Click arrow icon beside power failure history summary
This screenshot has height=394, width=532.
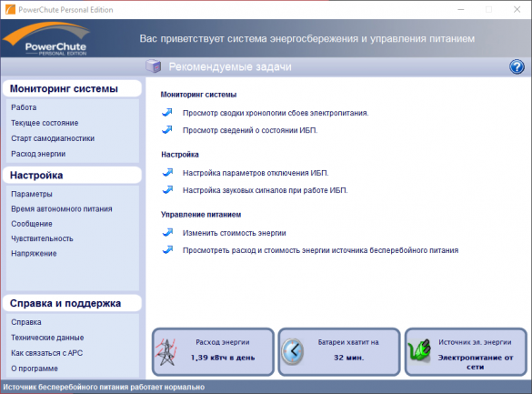click(167, 112)
